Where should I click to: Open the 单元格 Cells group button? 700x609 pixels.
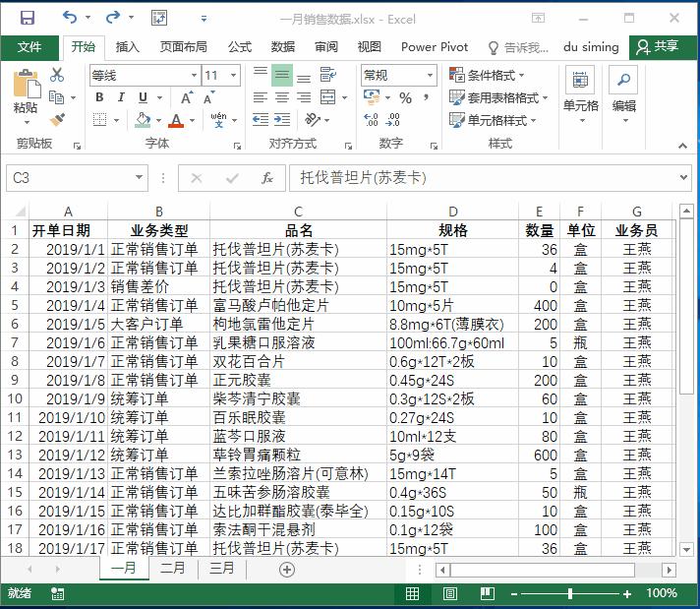(x=580, y=94)
